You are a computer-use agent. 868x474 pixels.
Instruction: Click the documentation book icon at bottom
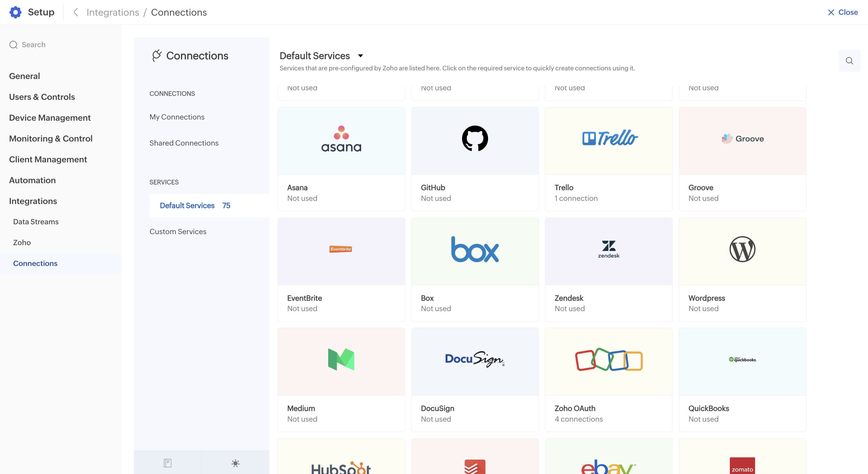click(x=167, y=463)
